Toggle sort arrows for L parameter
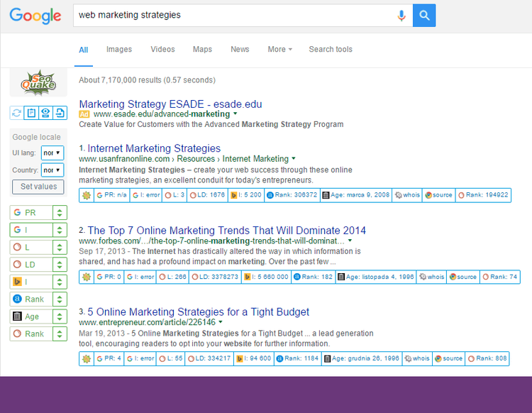The height and width of the screenshot is (413, 532). point(60,248)
